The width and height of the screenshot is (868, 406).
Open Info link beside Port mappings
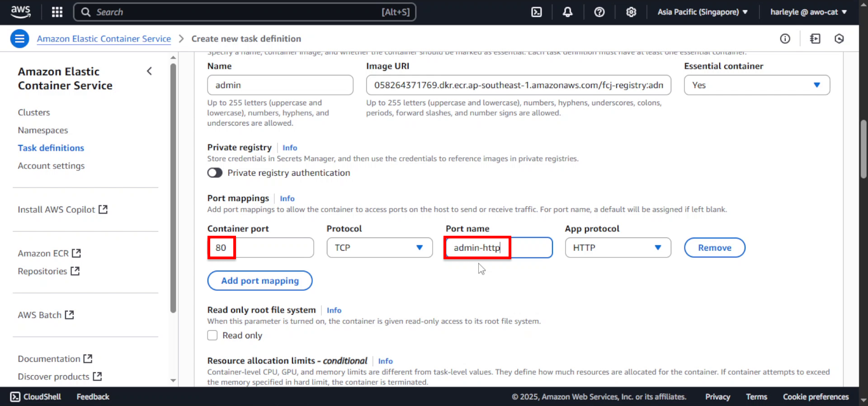pos(287,198)
